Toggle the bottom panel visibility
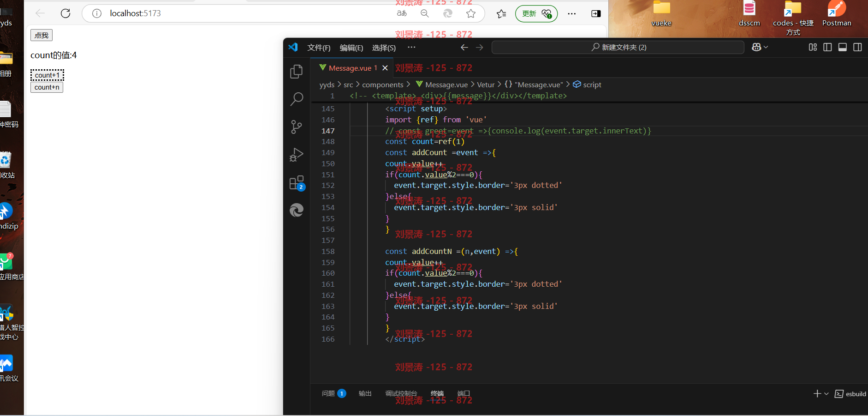This screenshot has height=416, width=868. pos(843,47)
